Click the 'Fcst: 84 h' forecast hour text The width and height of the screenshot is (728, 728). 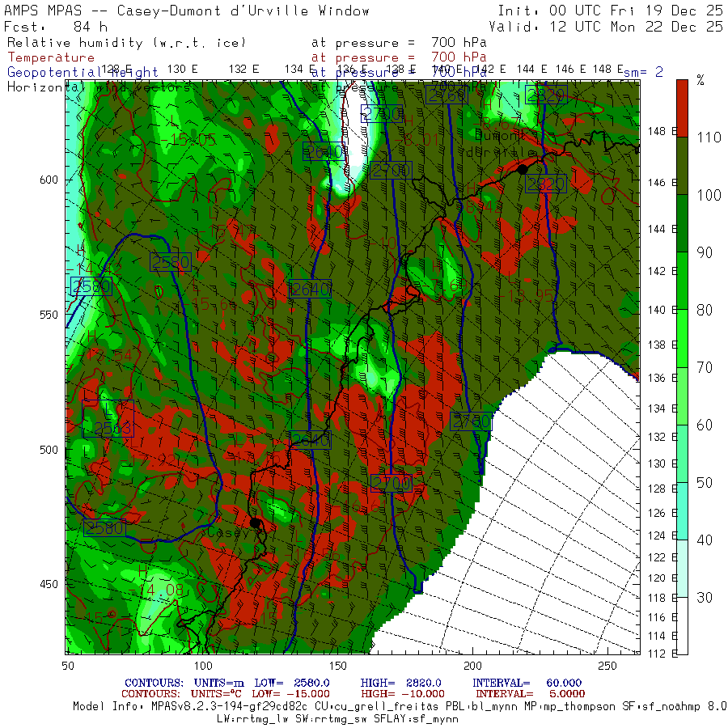pyautogui.click(x=56, y=27)
